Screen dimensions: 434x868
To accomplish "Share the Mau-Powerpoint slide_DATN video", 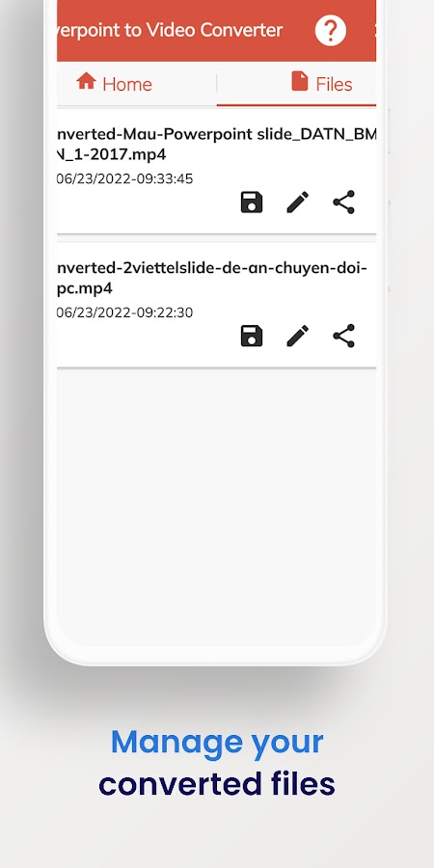I will (x=343, y=203).
